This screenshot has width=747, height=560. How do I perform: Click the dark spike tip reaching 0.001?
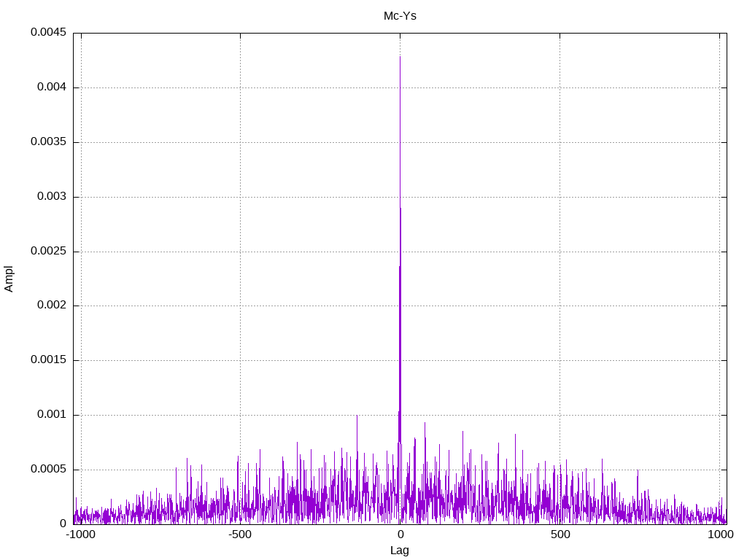[357, 416]
